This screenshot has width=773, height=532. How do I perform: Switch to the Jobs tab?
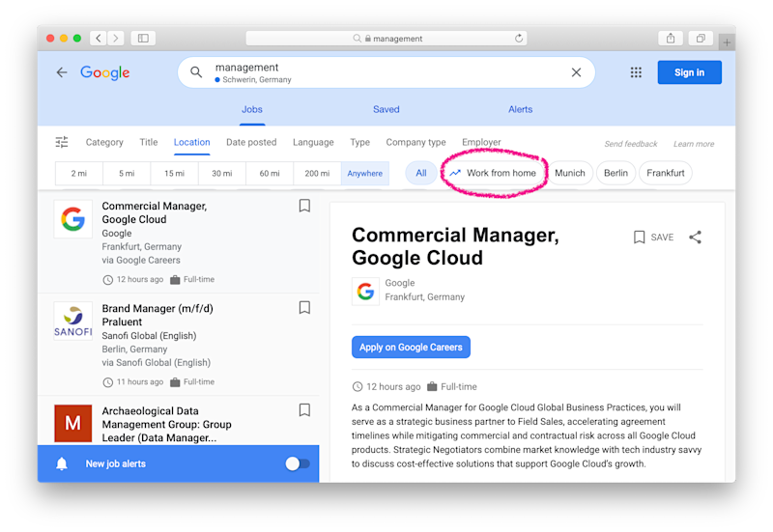click(252, 109)
